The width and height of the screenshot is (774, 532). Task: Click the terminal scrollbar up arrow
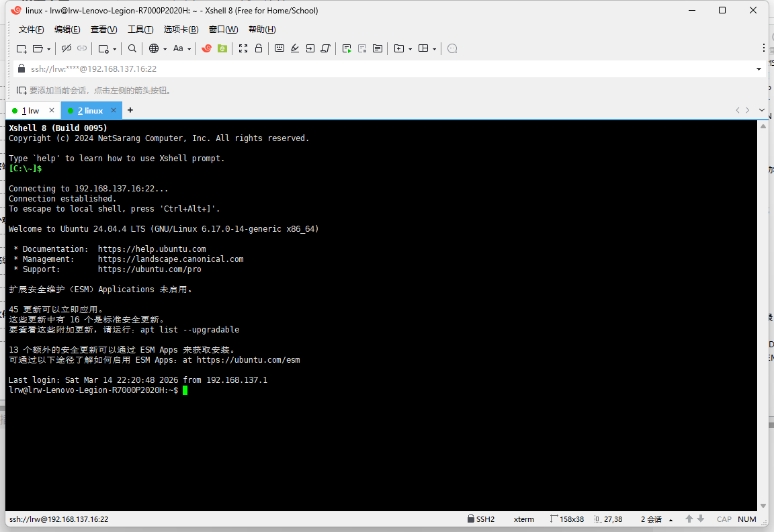[x=763, y=126]
